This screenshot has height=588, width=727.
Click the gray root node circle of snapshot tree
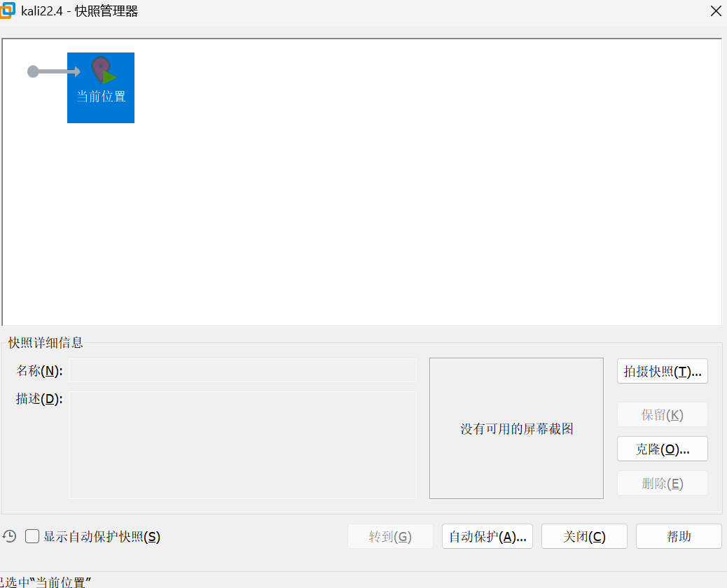pos(33,71)
